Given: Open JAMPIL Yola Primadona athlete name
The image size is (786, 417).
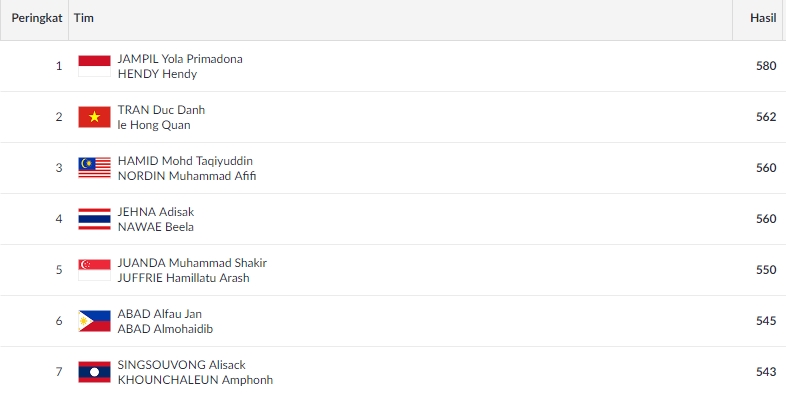Looking at the screenshot, I should pos(180,59).
